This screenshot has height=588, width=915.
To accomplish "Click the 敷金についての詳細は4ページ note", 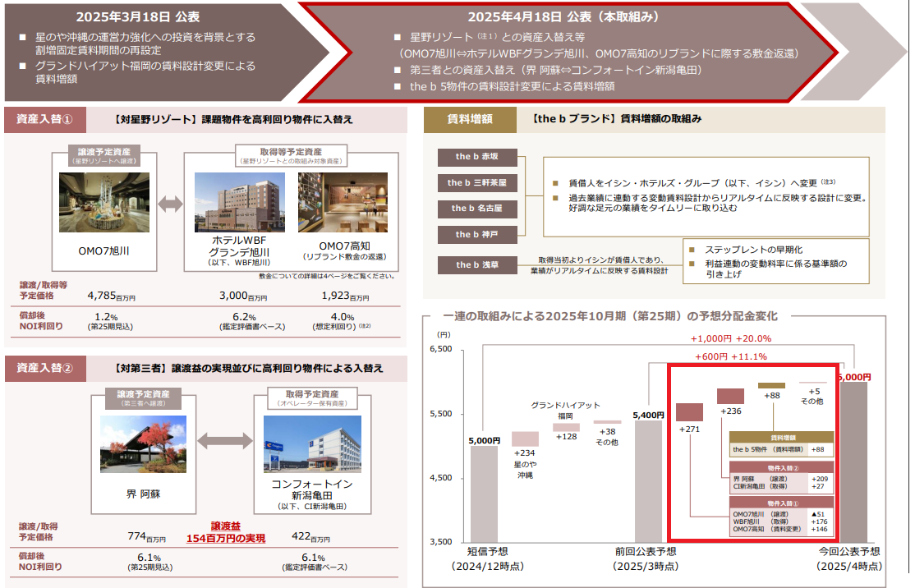I will (328, 276).
